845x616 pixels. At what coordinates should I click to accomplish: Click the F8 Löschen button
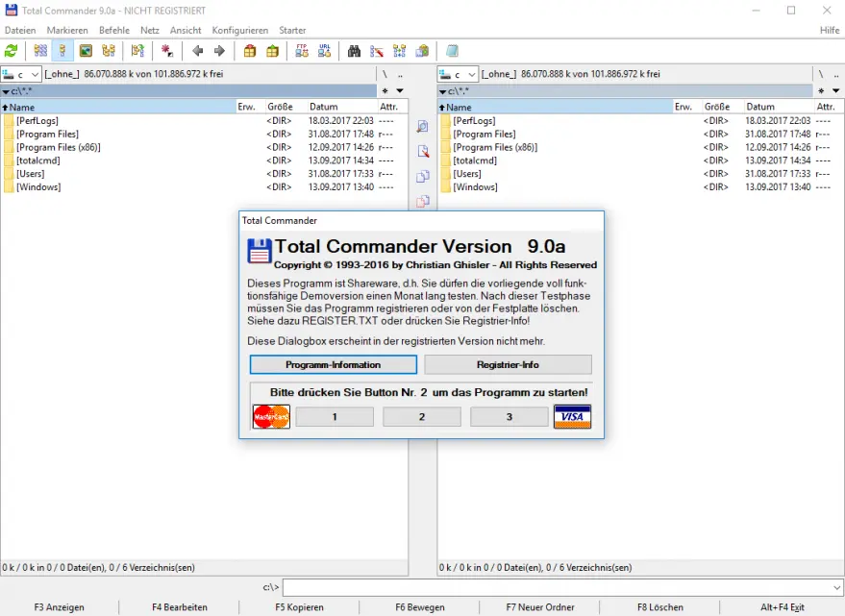660,607
